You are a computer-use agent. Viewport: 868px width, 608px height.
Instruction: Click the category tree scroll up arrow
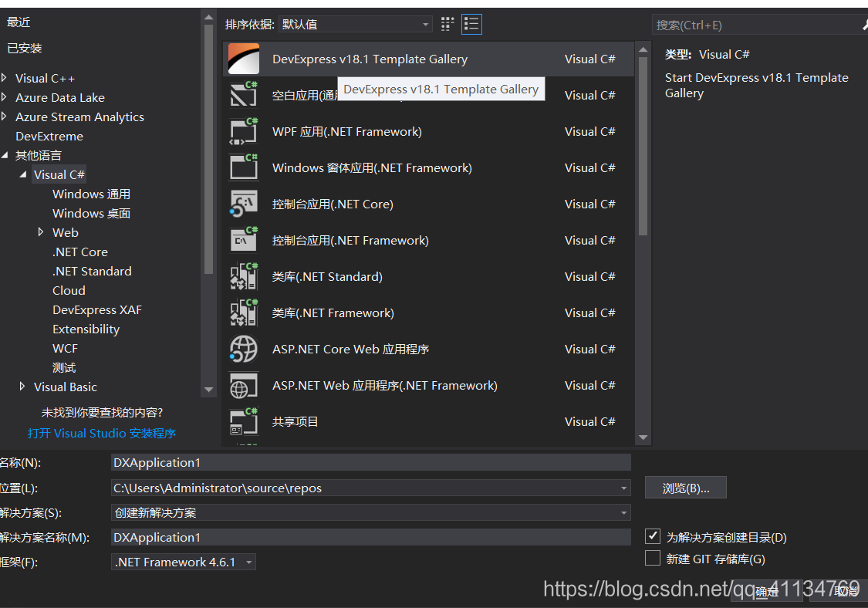point(208,18)
